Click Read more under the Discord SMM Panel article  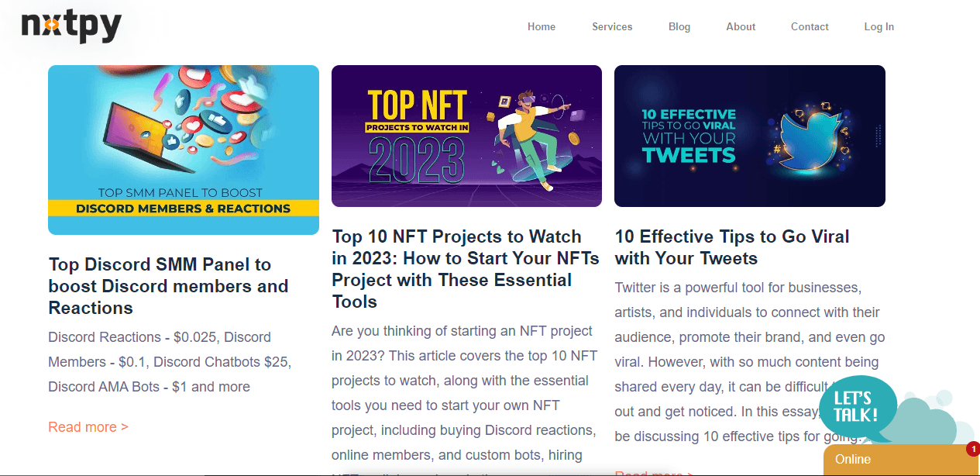tap(88, 426)
